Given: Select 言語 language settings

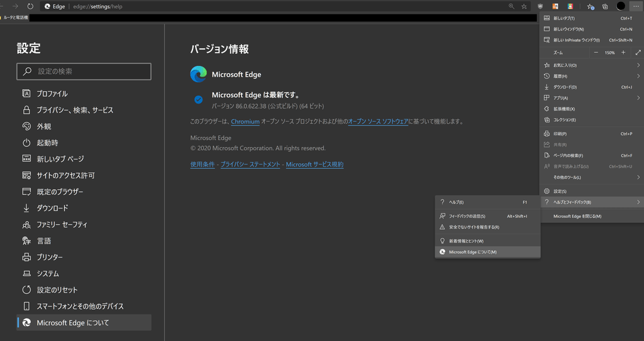Looking at the screenshot, I should click(x=84, y=241).
